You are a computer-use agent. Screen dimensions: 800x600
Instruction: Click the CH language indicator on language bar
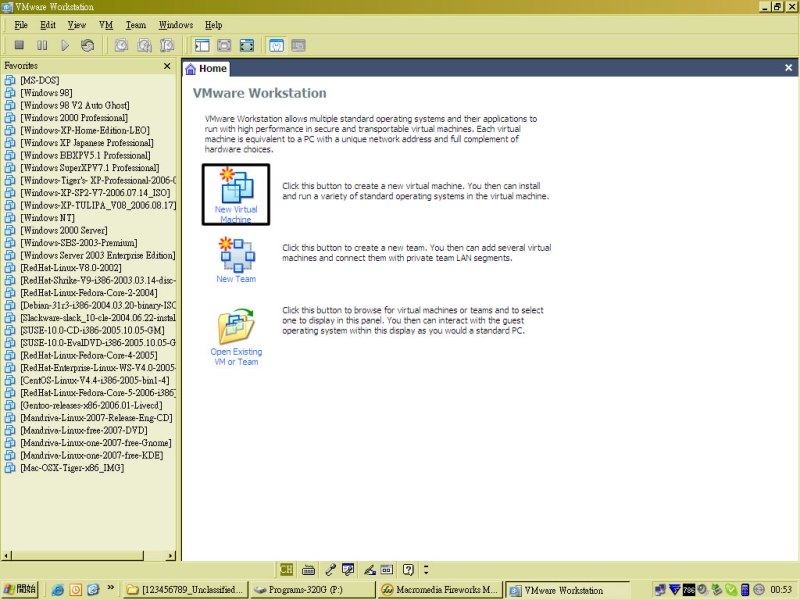pyautogui.click(x=286, y=569)
